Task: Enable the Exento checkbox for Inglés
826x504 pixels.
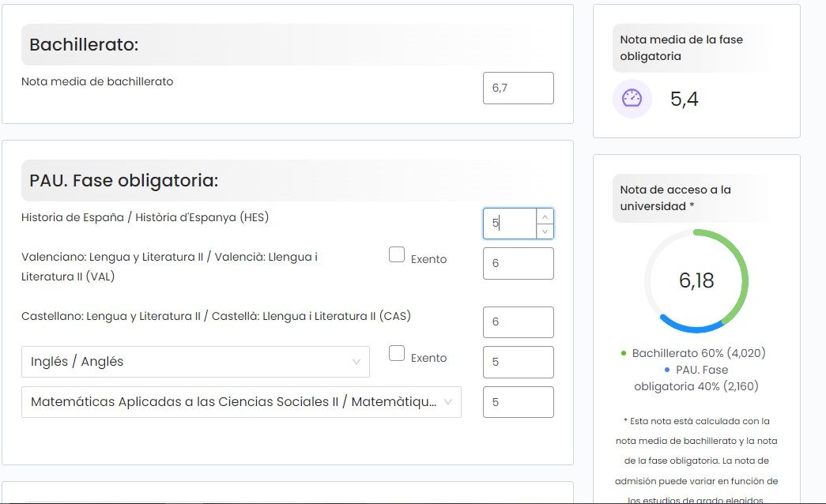Action: pyautogui.click(x=397, y=353)
